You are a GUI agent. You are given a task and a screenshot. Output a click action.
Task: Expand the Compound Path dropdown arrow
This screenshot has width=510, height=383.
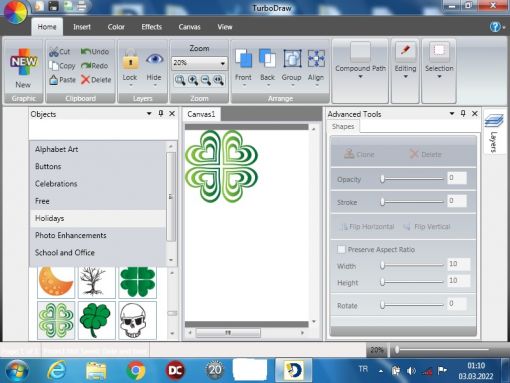(x=360, y=77)
